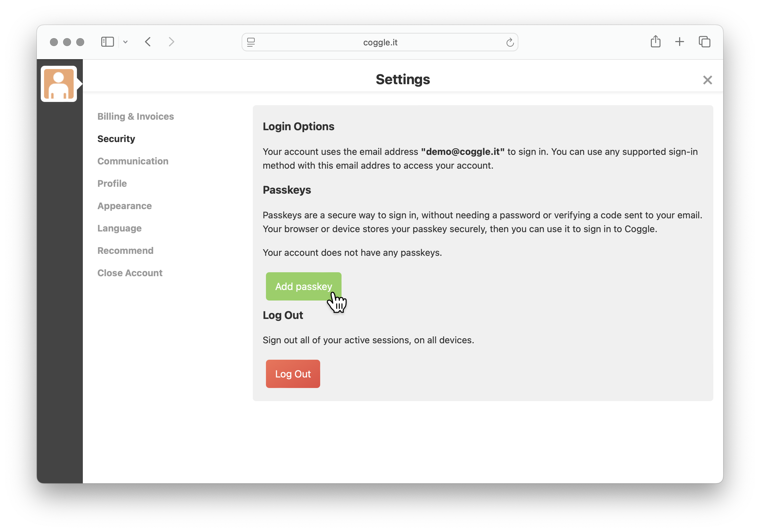Click the green Add passkey button
760x532 pixels.
pos(303,286)
